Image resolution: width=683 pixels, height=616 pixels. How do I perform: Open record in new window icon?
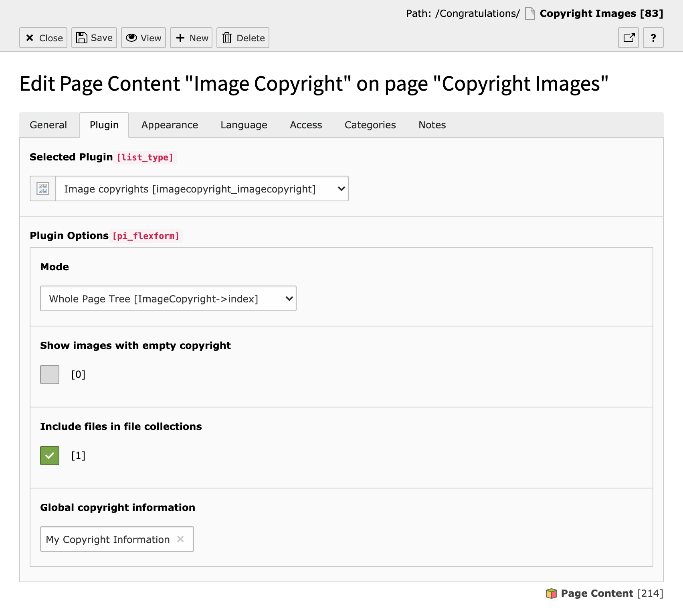coord(628,38)
